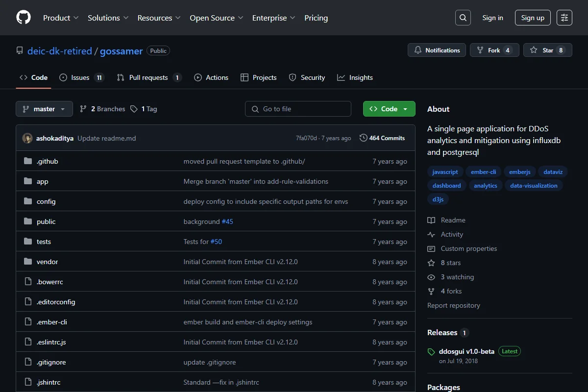Fork the gossamer repository
588x392 pixels.
494,50
